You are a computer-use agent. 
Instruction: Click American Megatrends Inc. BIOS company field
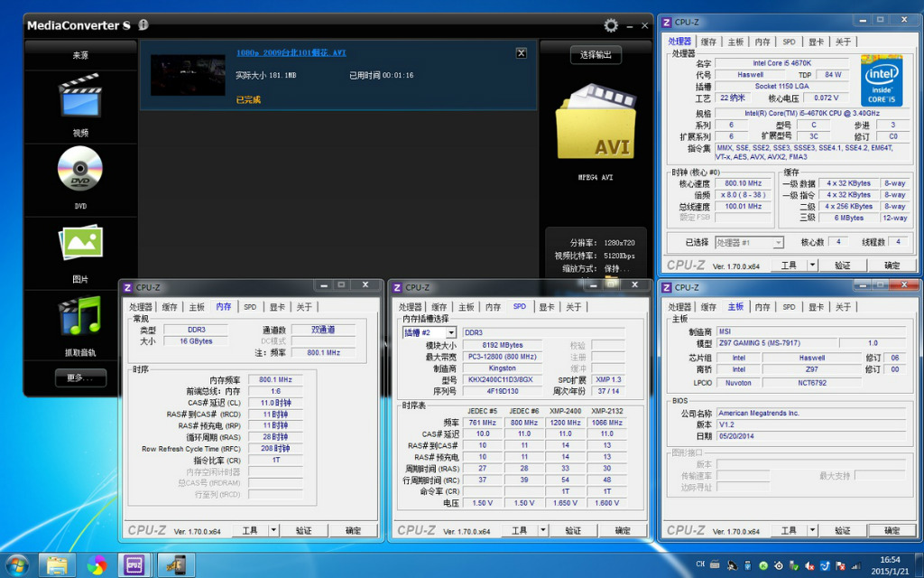811,413
